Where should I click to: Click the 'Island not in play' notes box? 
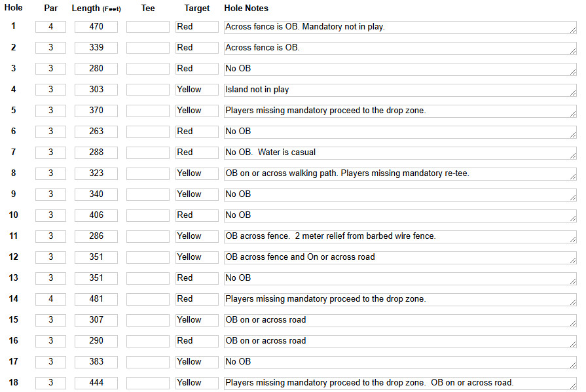400,90
